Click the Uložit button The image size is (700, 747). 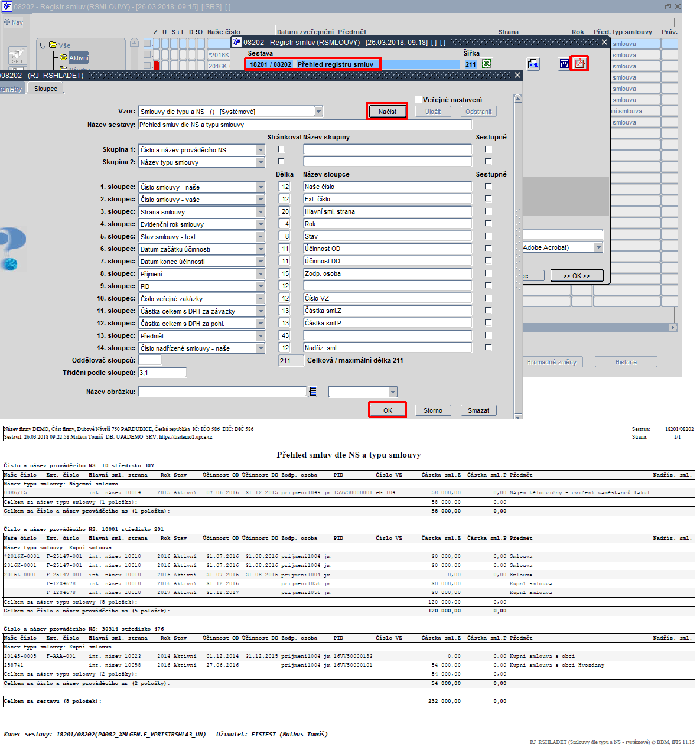[433, 112]
